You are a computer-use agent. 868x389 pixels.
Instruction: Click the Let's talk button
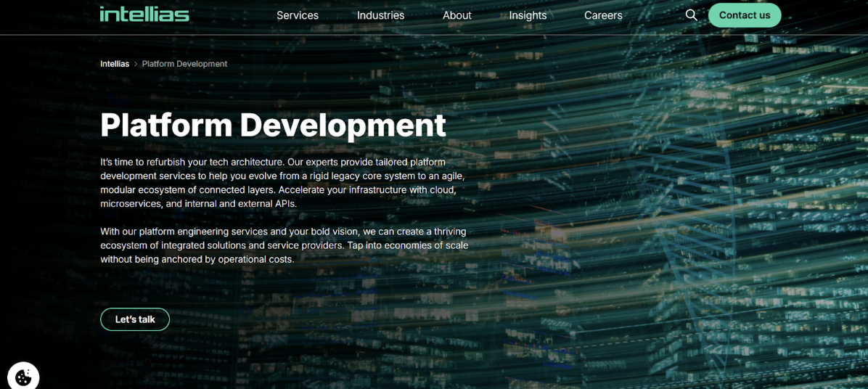tap(135, 319)
